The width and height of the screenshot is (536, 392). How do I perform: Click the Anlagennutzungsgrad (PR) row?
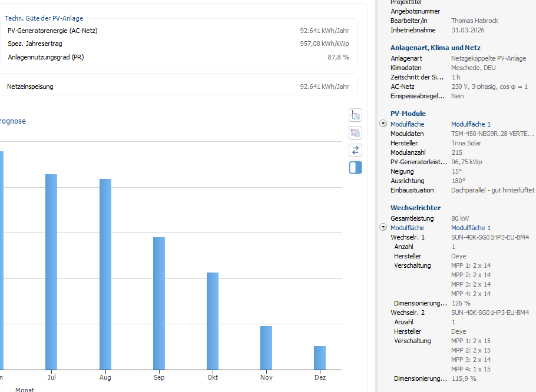[178, 57]
